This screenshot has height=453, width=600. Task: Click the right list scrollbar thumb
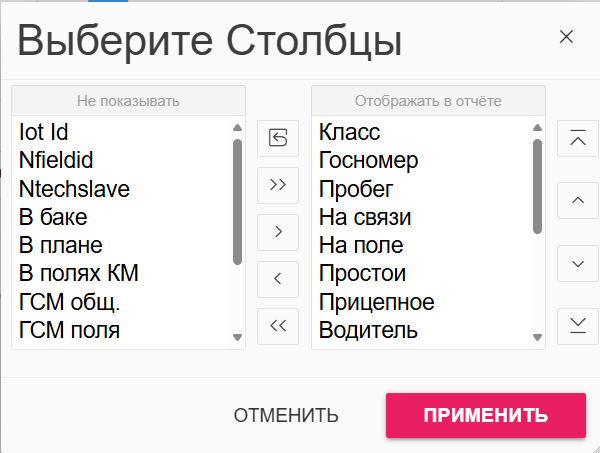pyautogui.click(x=537, y=186)
